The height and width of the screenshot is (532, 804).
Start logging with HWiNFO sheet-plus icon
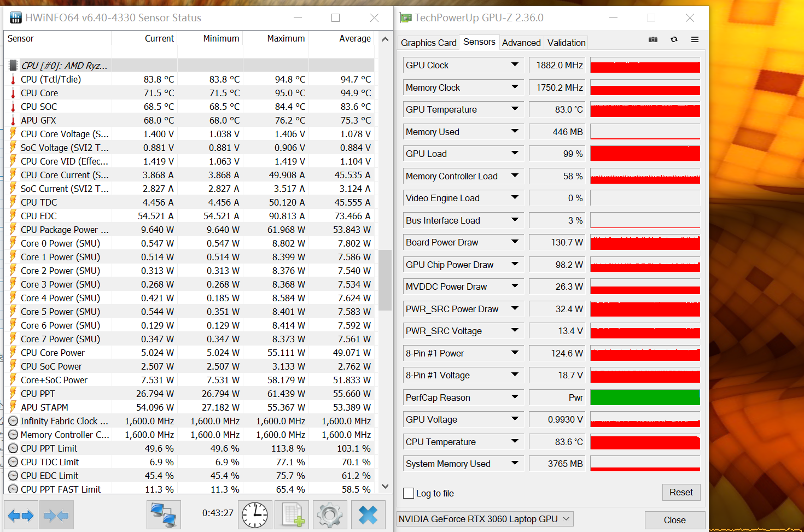pyautogui.click(x=293, y=515)
